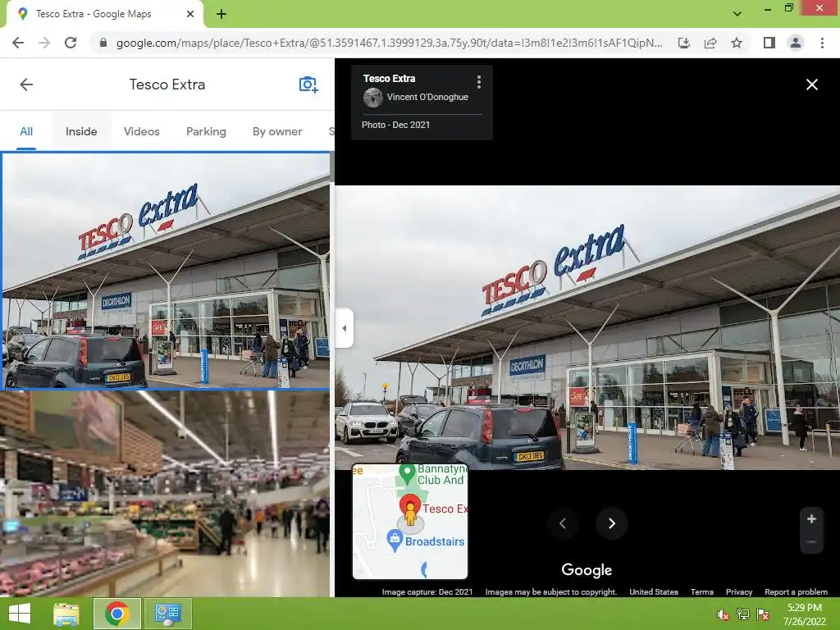Click Chrome icon in taskbar

coord(116,614)
